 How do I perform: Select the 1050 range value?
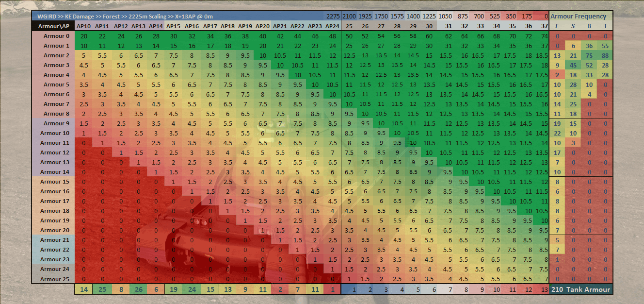tap(445, 16)
